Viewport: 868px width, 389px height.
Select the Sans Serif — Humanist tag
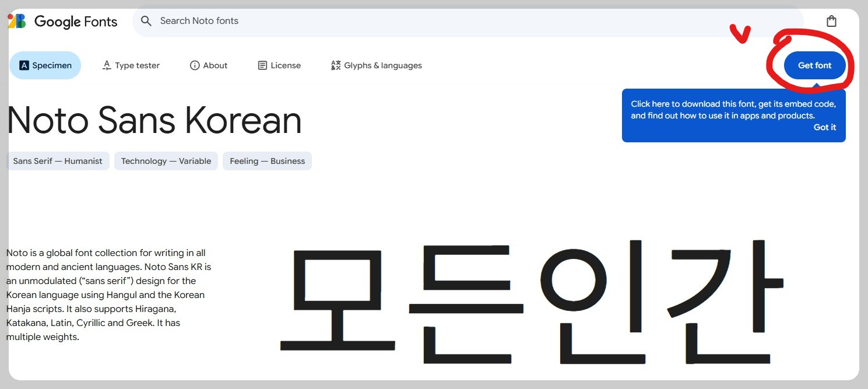tap(58, 161)
